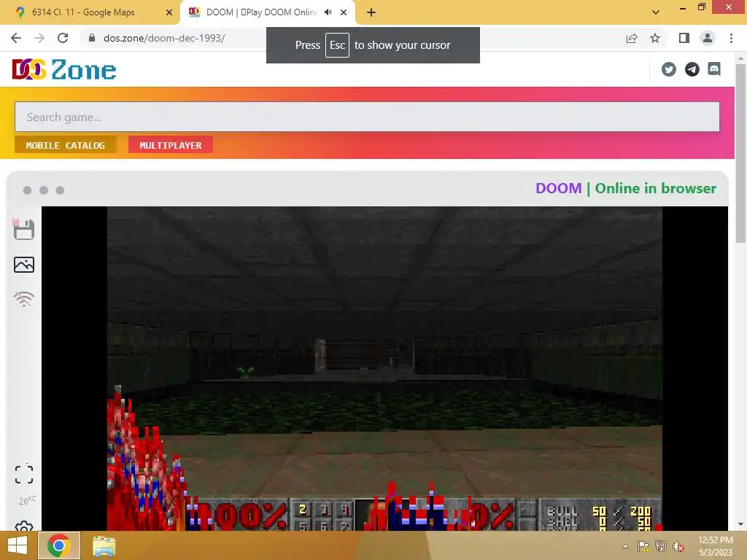
Task: Open the muted volume tray icon
Action: (678, 546)
